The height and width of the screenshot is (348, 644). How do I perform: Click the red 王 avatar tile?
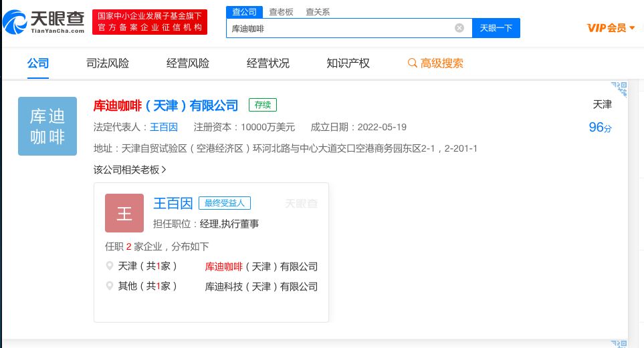124,213
